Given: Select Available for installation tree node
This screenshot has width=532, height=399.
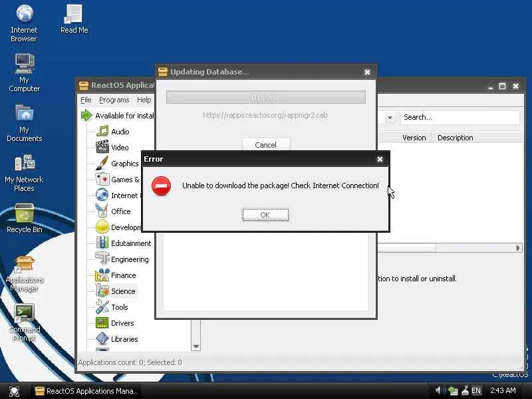Looking at the screenshot, I should 124,116.
